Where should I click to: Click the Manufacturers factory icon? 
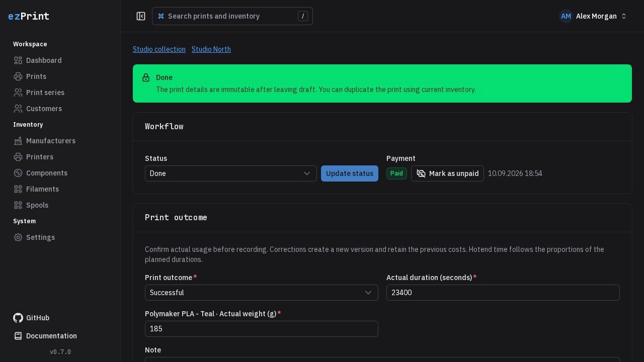(x=18, y=141)
